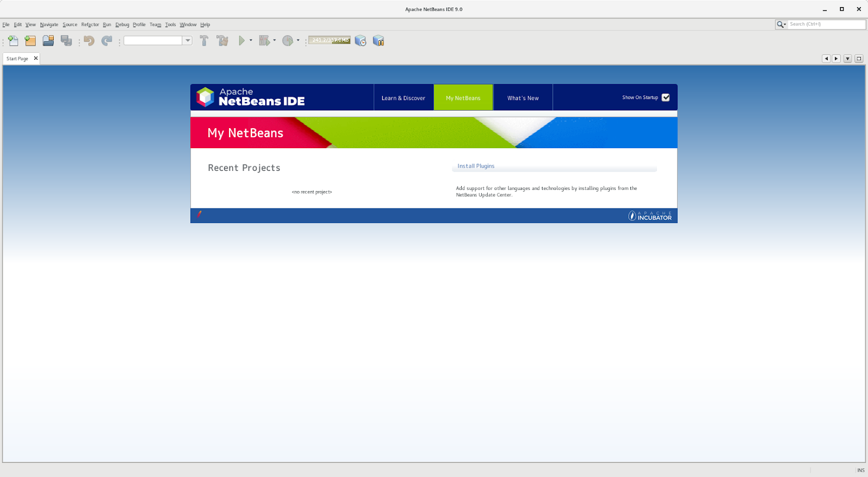Click the Build Project hammer icon
Image resolution: width=868 pixels, height=477 pixels.
tap(204, 41)
